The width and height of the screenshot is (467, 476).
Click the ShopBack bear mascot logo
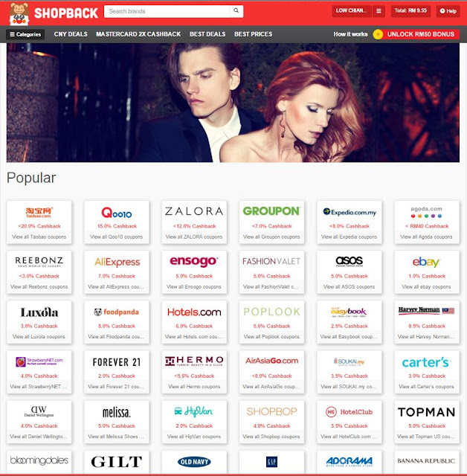[19, 13]
